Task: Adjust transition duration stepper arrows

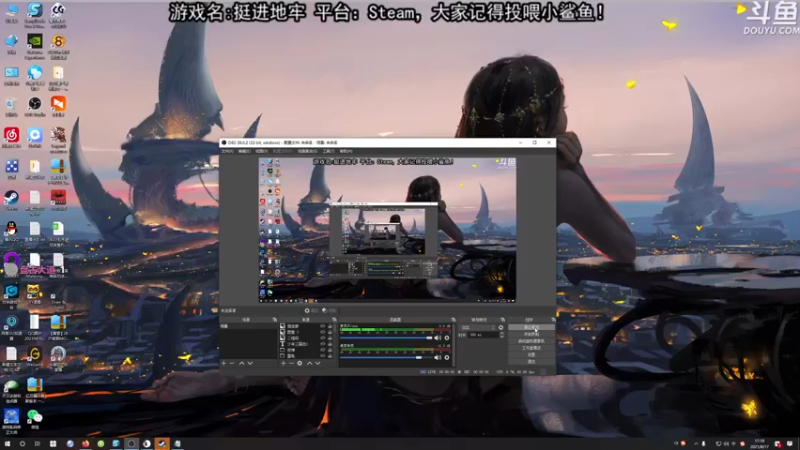Action: coord(502,335)
